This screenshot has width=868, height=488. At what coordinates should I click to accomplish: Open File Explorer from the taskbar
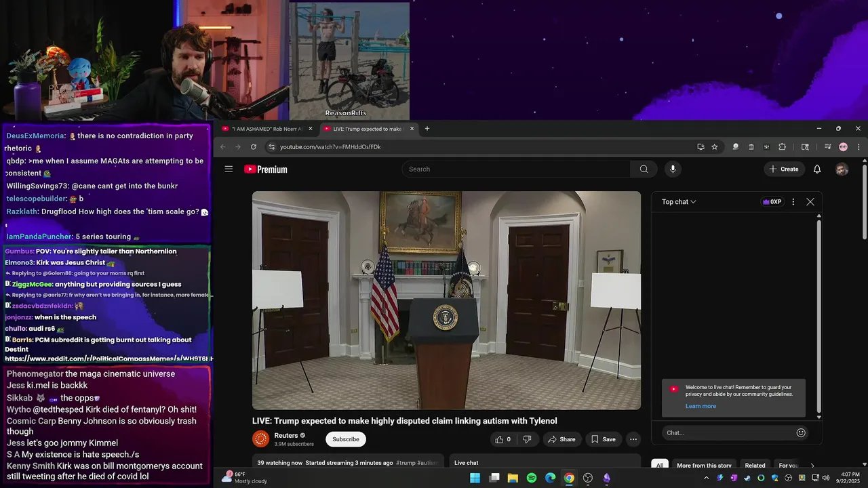513,478
